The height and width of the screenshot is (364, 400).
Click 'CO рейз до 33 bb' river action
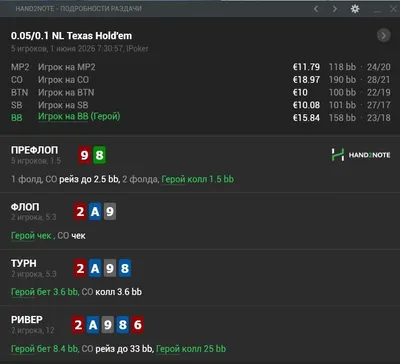click(x=117, y=349)
